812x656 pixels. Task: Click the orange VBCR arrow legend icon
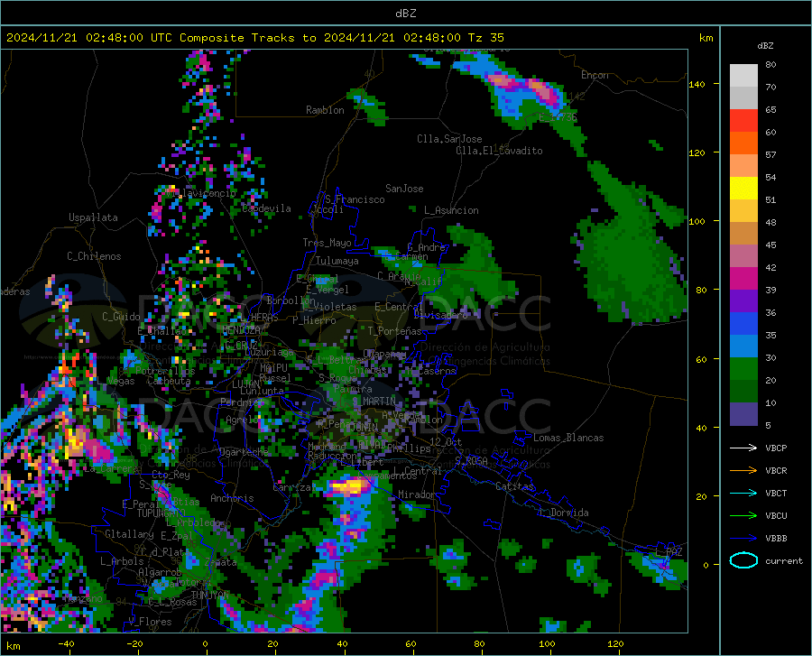click(743, 471)
